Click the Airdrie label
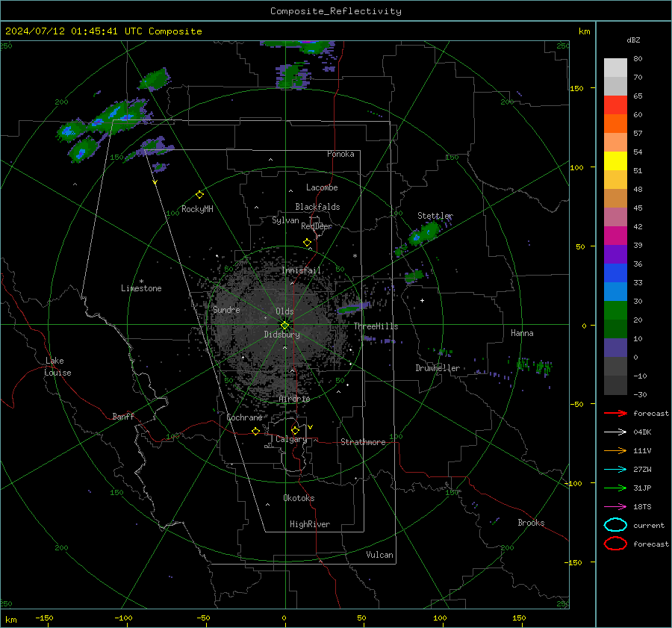Viewport: 672px width, 628px height. [294, 399]
